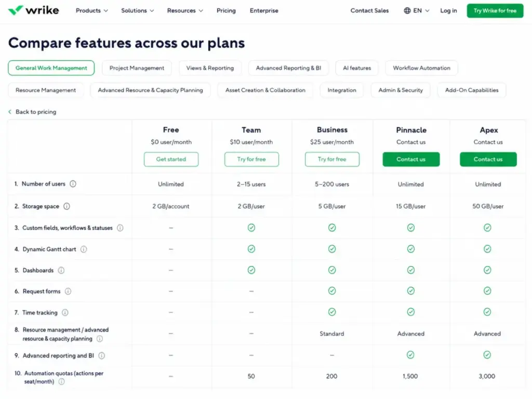Viewport: 532px width, 399px height.
Task: Switch to Resource Management tab
Action: click(x=46, y=90)
